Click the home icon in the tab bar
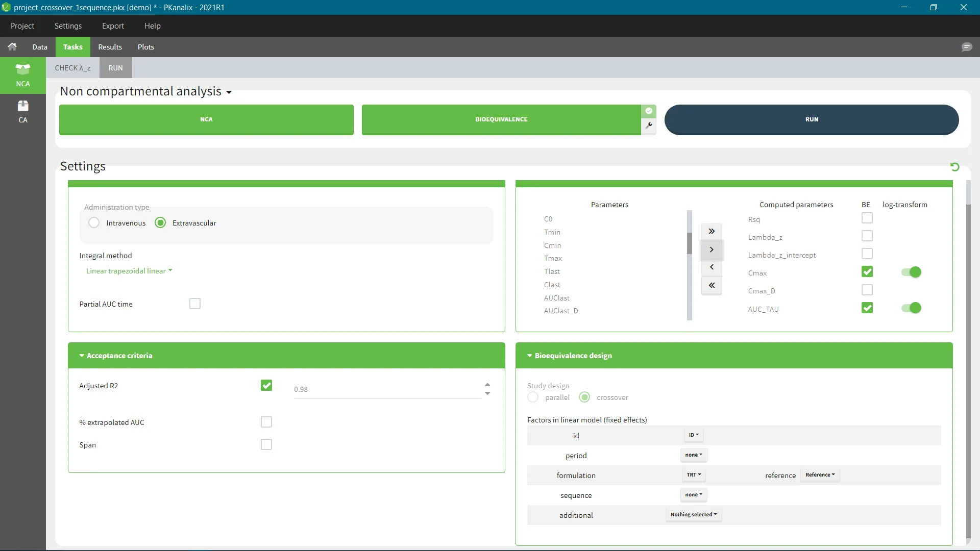Viewport: 980px width, 551px height. pos(12,47)
